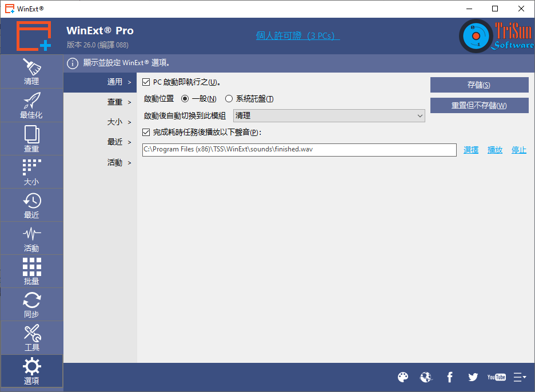Image resolution: width=535 pixels, height=392 pixels.
Task: Click the 版本 26.0 (編譯 088) text
Action: pos(98,45)
